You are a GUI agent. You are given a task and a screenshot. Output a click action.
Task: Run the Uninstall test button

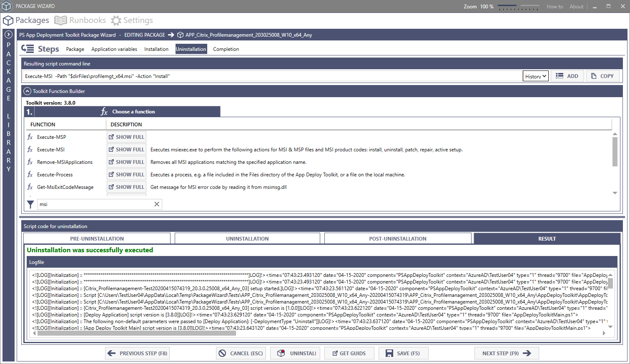click(x=295, y=353)
